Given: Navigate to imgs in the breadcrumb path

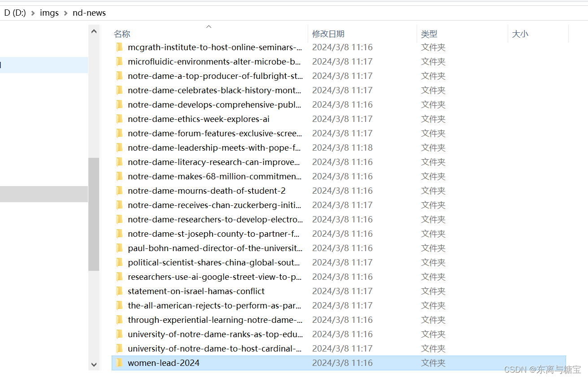Looking at the screenshot, I should (x=49, y=13).
